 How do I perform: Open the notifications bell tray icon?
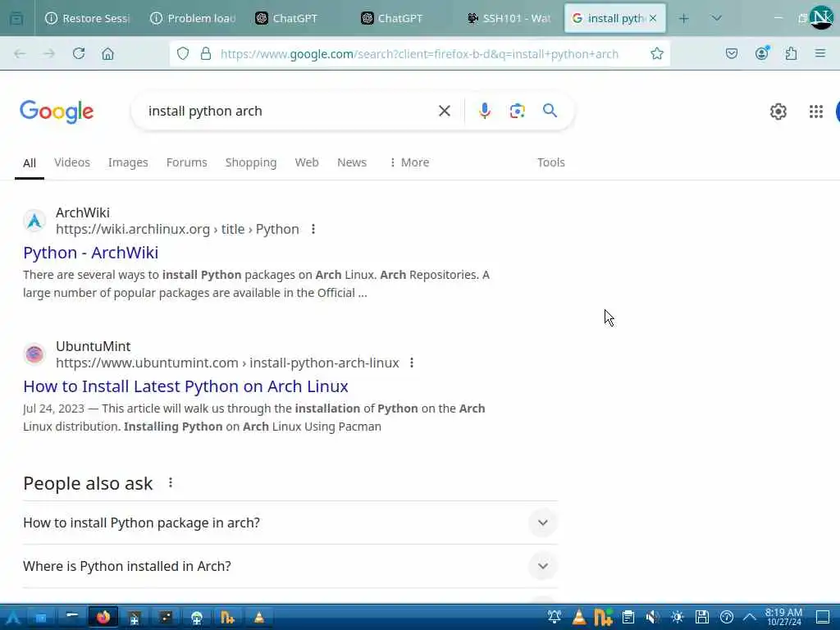[555, 617]
